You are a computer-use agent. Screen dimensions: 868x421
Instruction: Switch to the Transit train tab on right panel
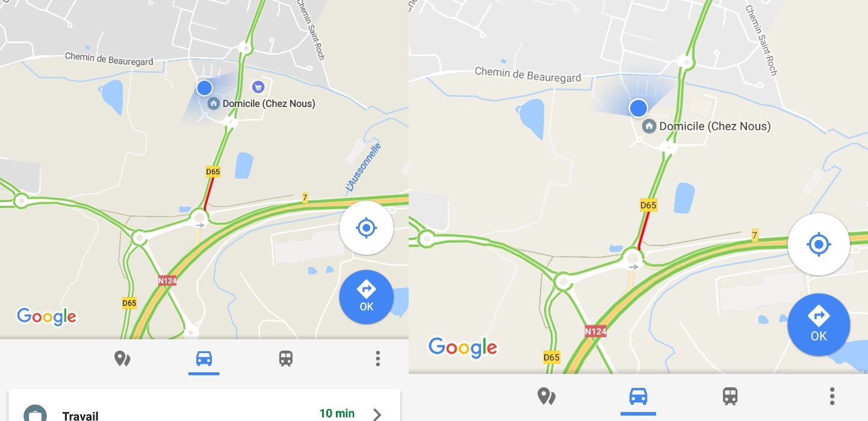coord(730,396)
